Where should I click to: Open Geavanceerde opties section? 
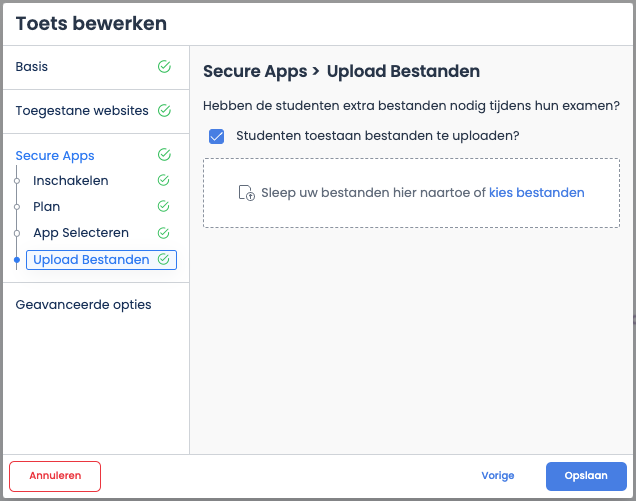point(83,305)
